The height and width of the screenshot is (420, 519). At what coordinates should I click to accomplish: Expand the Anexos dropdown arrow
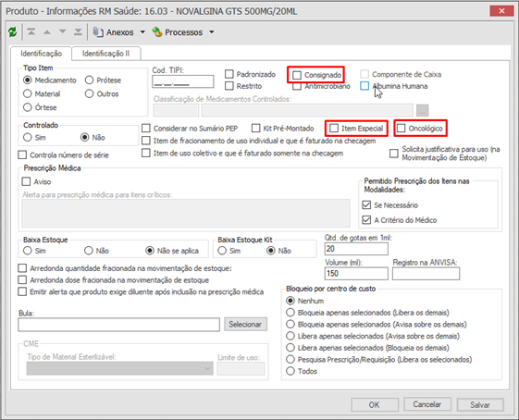[x=142, y=32]
